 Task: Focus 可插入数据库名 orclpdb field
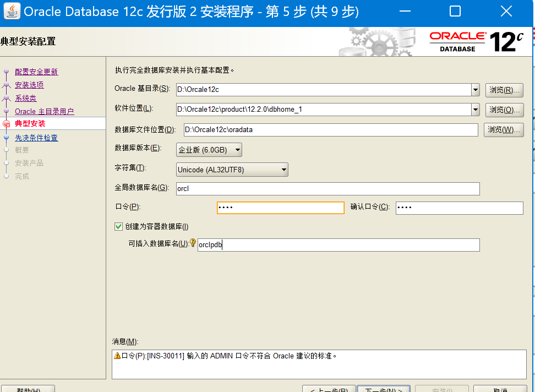339,245
